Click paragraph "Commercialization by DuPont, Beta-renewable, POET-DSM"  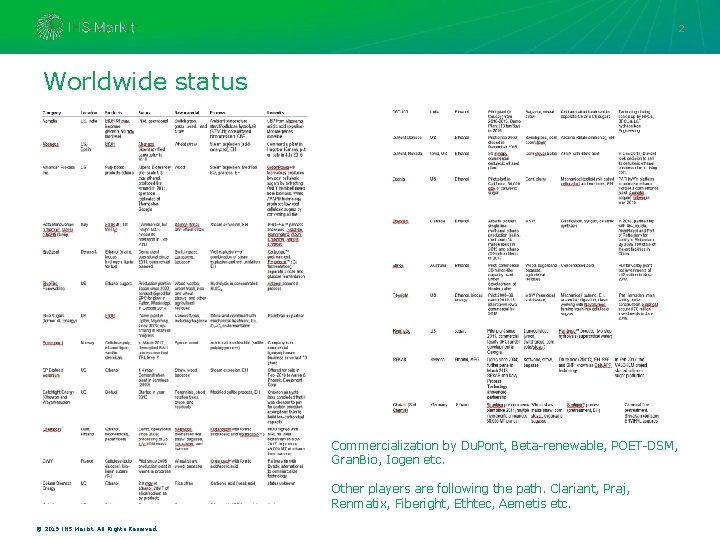pyautogui.click(x=504, y=452)
